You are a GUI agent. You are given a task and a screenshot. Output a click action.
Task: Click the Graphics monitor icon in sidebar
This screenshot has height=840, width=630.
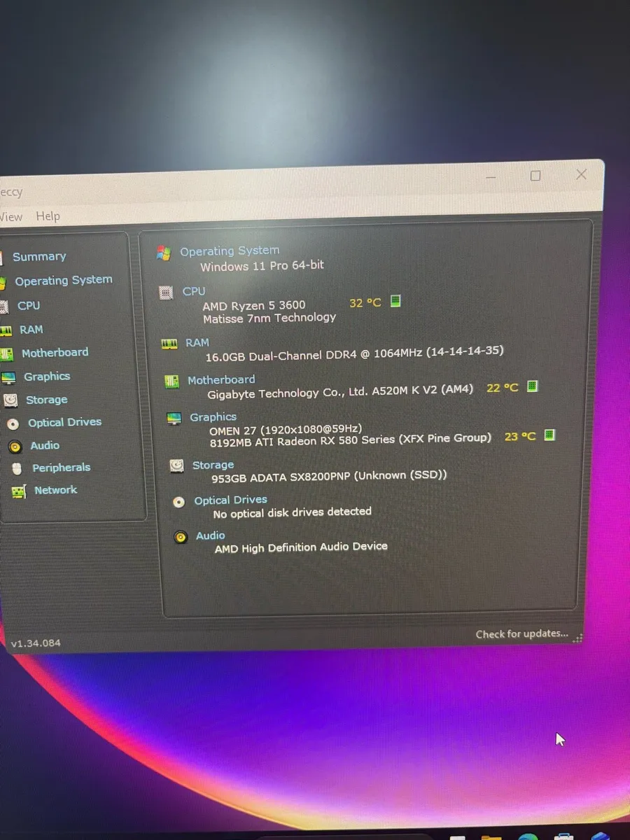[8, 378]
